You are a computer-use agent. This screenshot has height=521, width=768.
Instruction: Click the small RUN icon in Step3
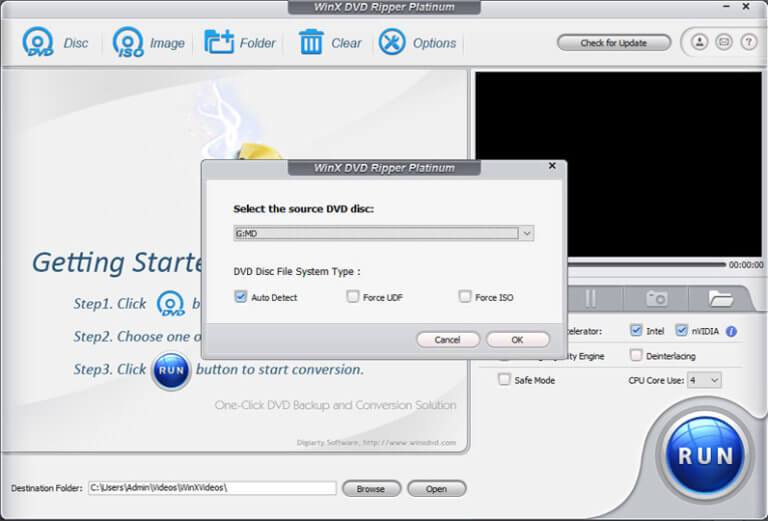click(x=171, y=370)
